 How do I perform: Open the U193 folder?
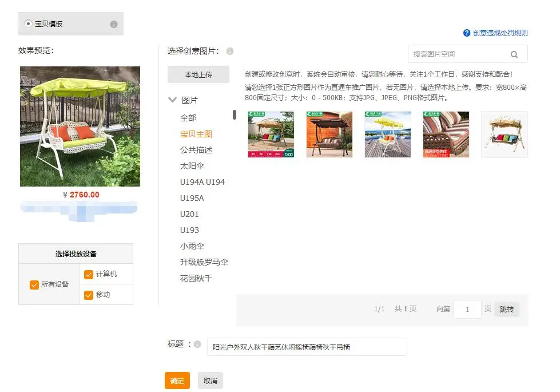189,231
